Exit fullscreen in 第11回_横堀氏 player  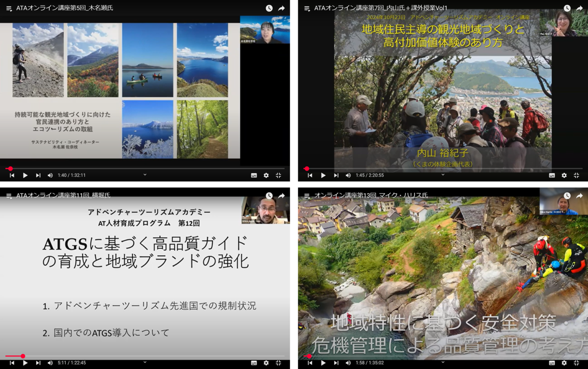point(278,363)
